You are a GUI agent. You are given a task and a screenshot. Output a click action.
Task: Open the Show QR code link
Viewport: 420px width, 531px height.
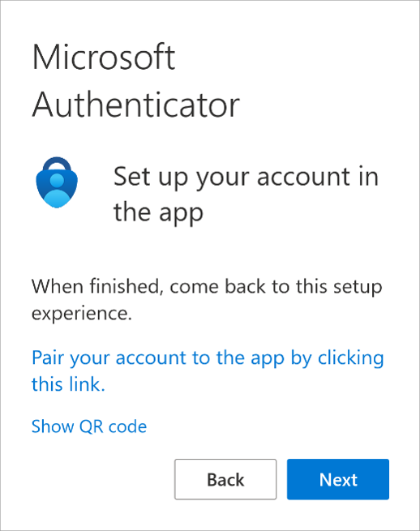tap(89, 426)
